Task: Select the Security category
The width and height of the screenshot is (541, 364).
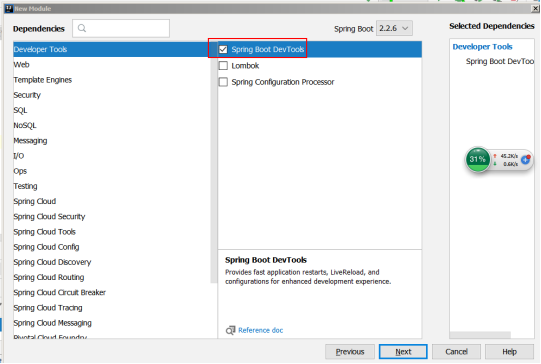Action: click(111, 95)
